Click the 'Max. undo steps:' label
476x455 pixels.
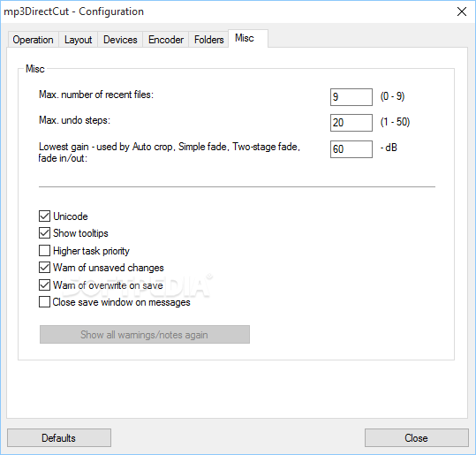click(74, 120)
